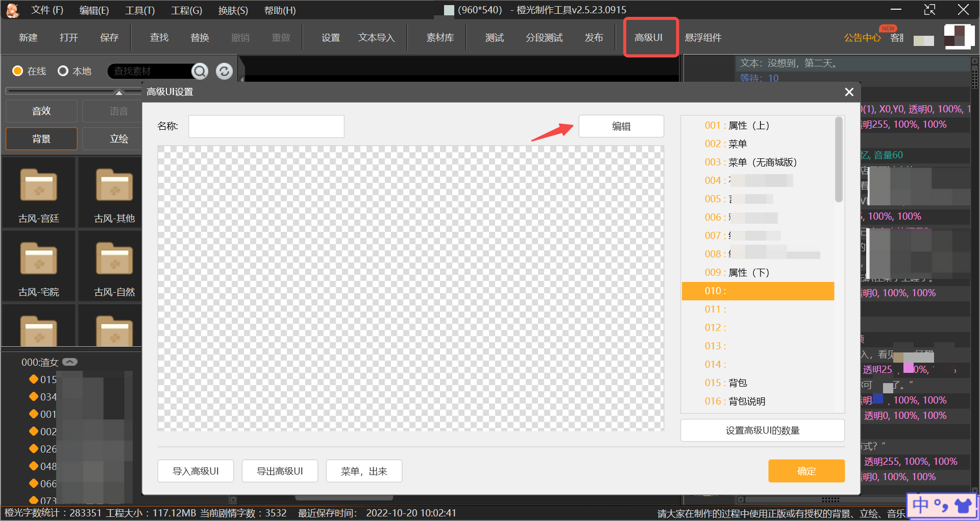Click the user avatar in top right

[958, 37]
